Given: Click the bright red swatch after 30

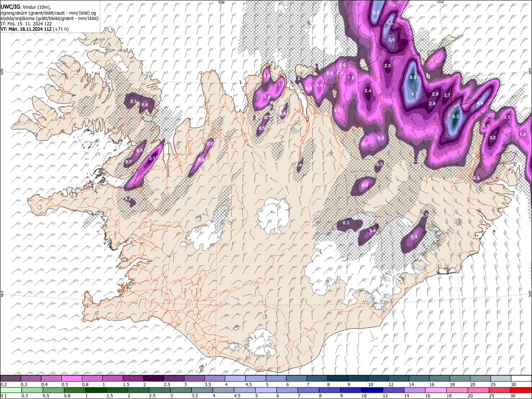Looking at the screenshot, I should 521,390.
